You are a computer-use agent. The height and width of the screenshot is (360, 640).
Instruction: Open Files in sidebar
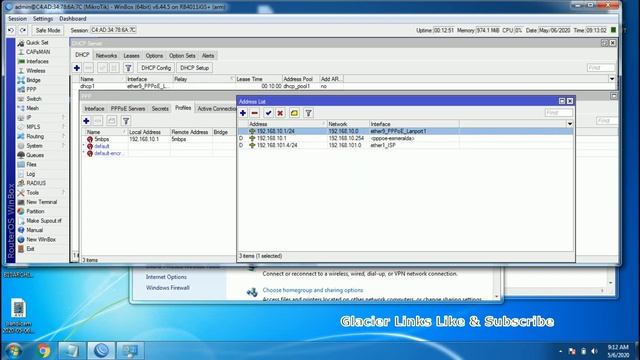click(x=31, y=164)
